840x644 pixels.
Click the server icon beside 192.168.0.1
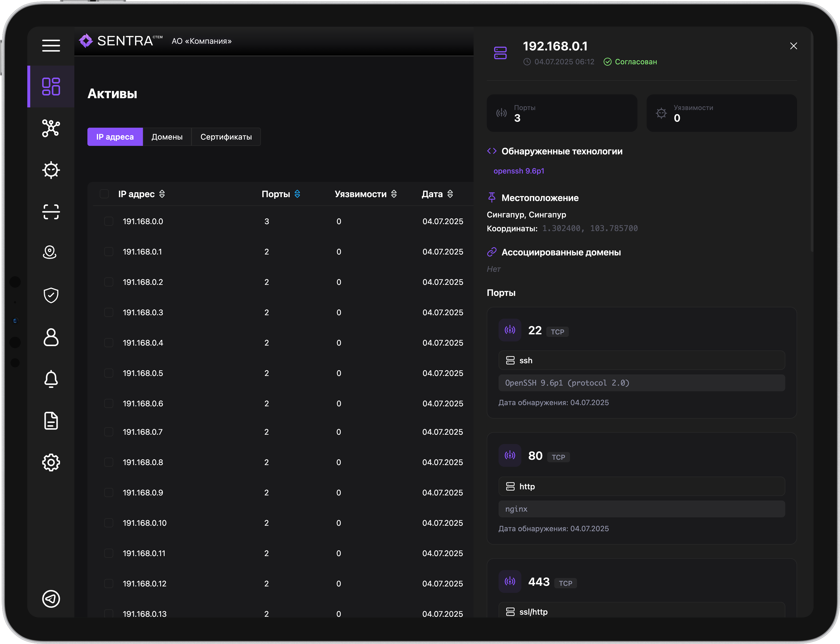coord(500,53)
